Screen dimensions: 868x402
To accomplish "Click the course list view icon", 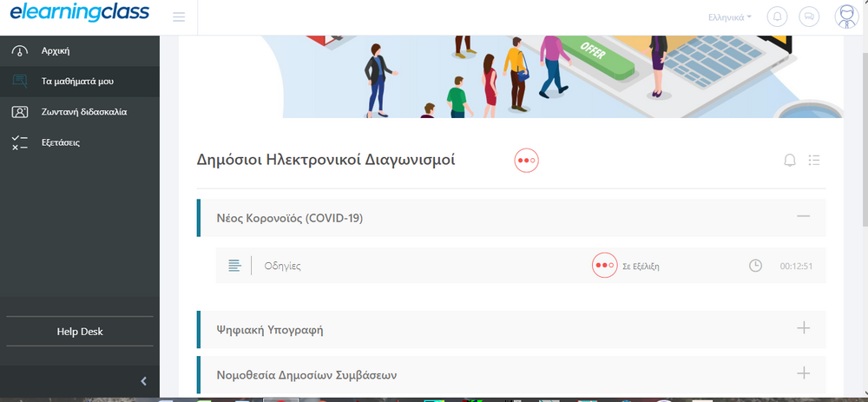I will [x=814, y=160].
